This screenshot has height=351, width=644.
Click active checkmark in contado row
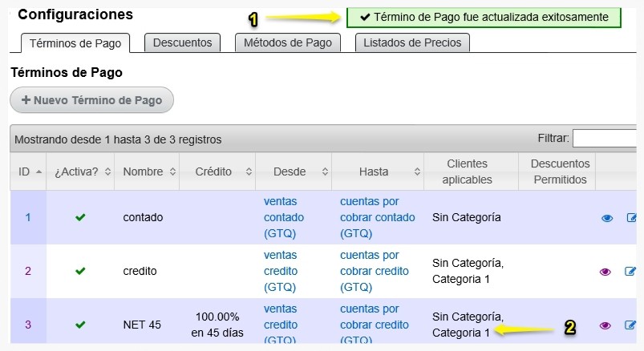(x=80, y=217)
